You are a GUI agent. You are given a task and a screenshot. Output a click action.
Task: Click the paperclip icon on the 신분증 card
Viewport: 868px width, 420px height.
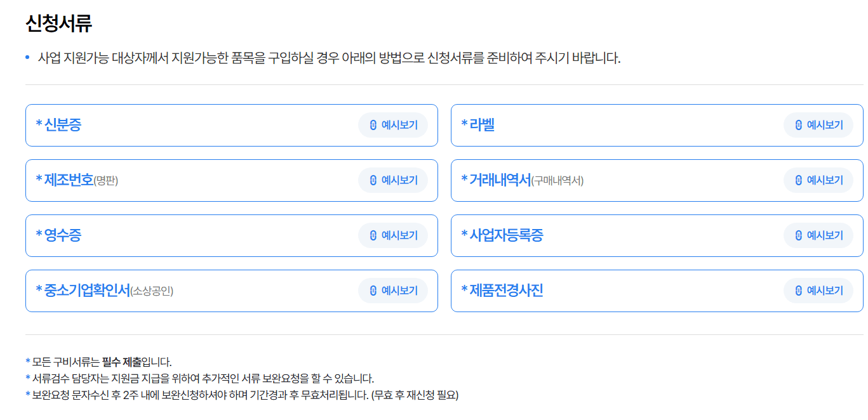373,125
